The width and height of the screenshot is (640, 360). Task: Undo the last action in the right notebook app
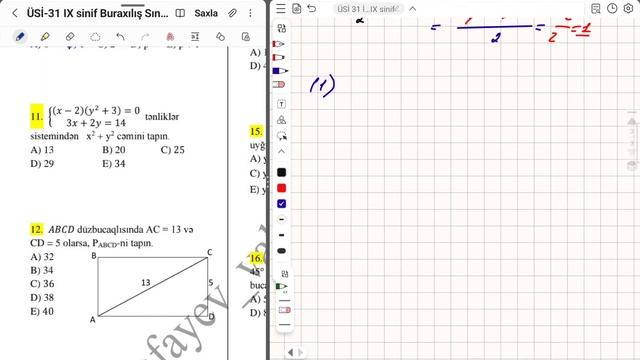coord(312,8)
